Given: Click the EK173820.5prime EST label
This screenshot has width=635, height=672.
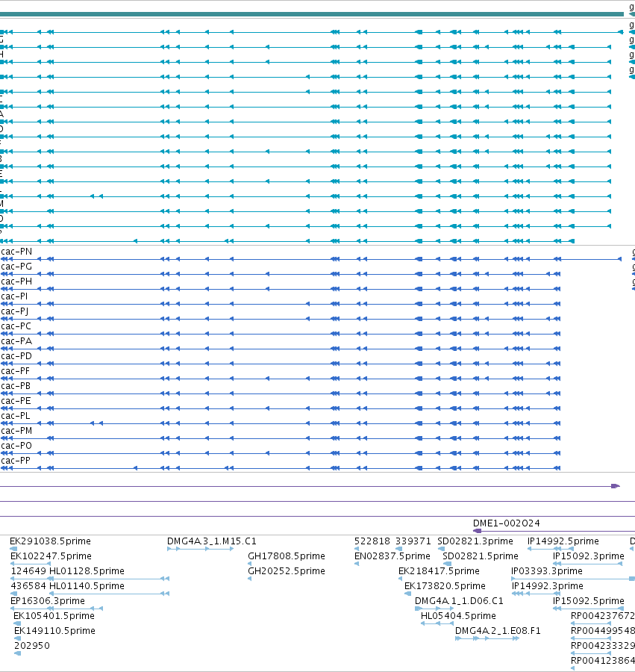Looking at the screenshot, I should pyautogui.click(x=445, y=586).
